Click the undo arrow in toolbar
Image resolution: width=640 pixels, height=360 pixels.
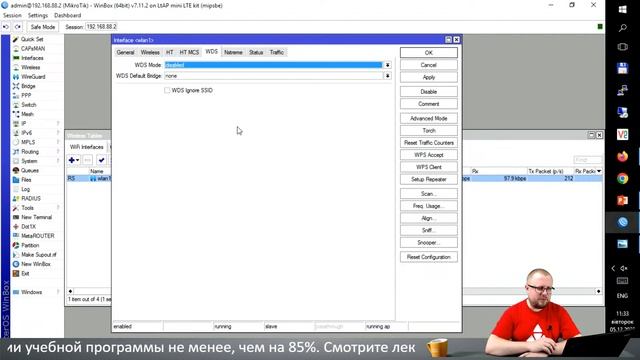pos(6,27)
